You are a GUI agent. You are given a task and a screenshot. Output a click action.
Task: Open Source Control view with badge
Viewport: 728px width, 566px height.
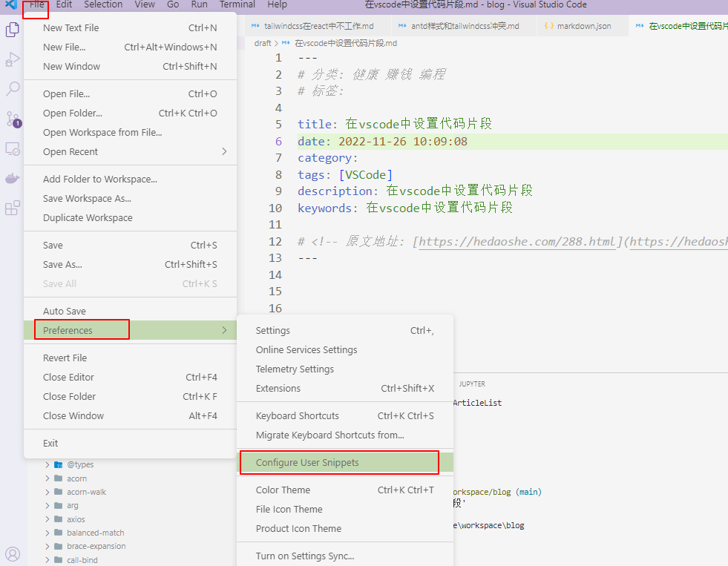pyautogui.click(x=13, y=119)
